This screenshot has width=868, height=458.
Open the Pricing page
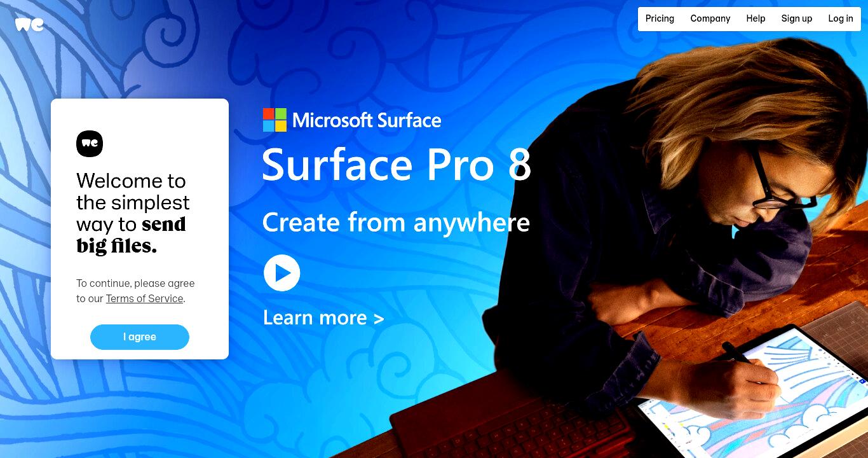pyautogui.click(x=660, y=18)
